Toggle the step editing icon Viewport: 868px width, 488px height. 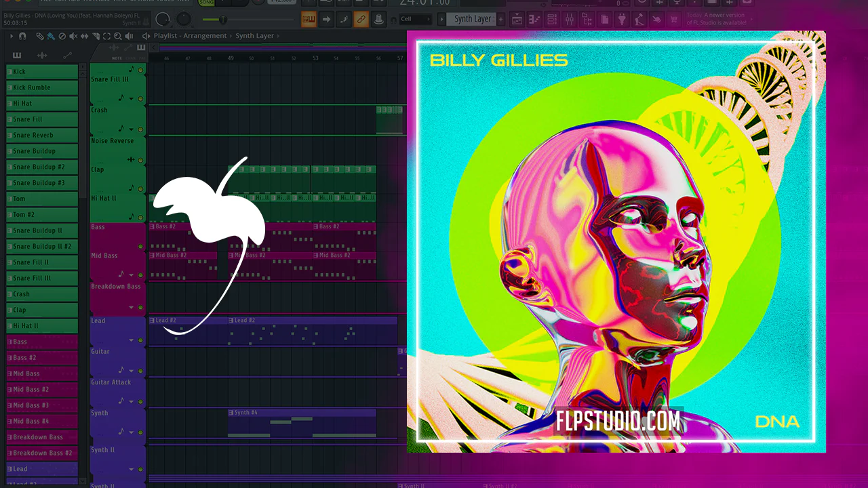[x=344, y=19]
